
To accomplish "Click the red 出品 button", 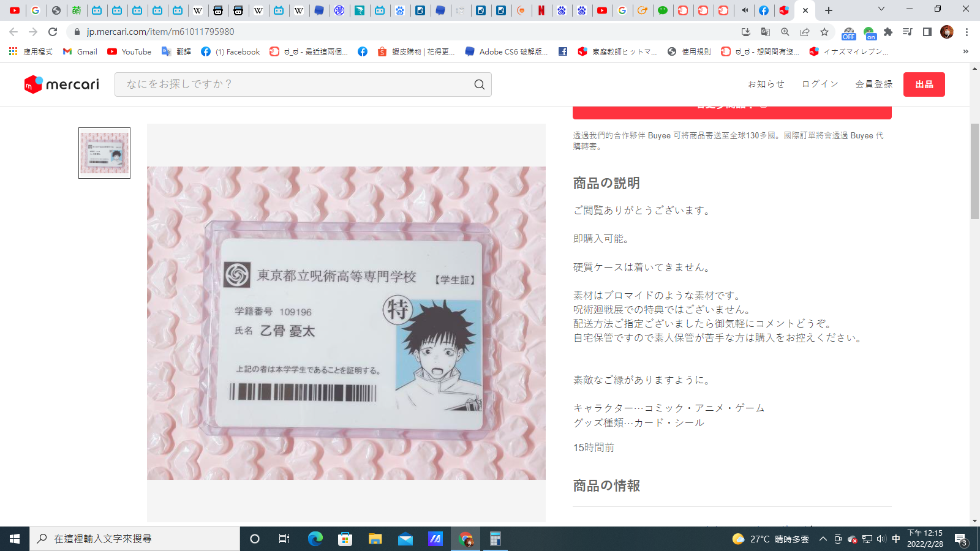I will [x=924, y=84].
